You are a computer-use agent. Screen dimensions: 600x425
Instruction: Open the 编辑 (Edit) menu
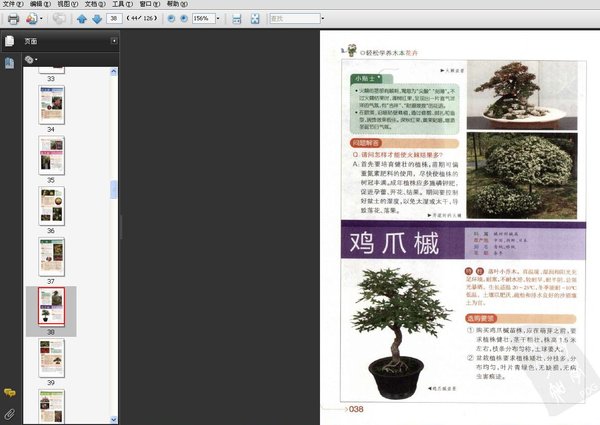tap(41, 4)
